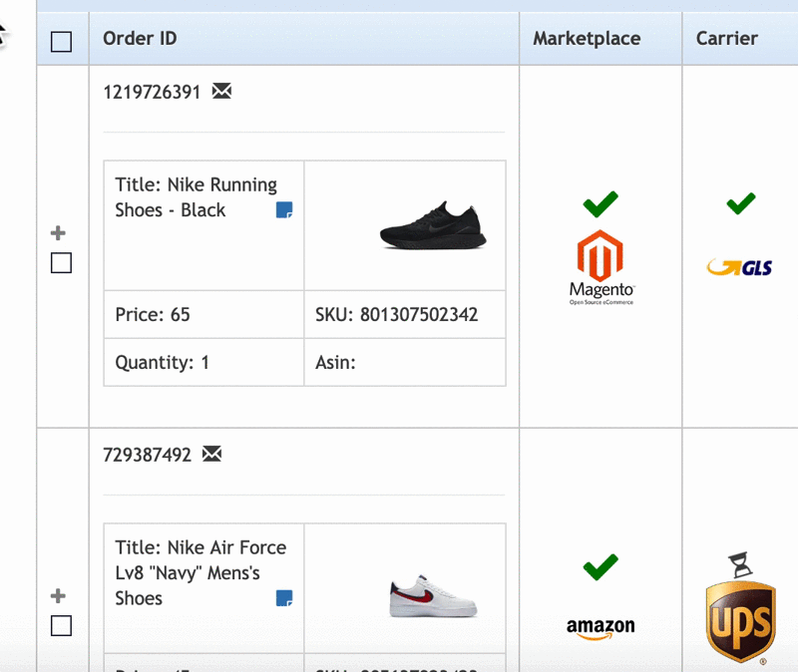
Task: Check the box for order 1219726391
Action: point(61,263)
